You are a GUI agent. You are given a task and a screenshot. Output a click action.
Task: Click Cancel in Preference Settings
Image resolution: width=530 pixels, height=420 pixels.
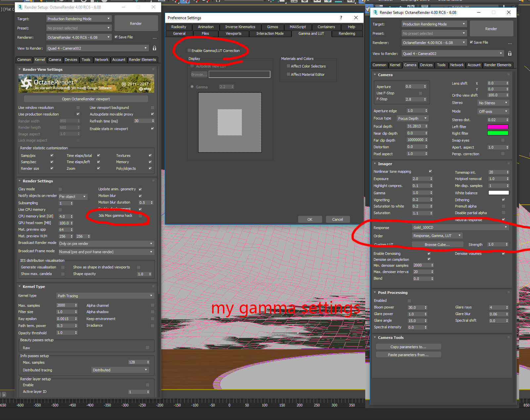337,219
